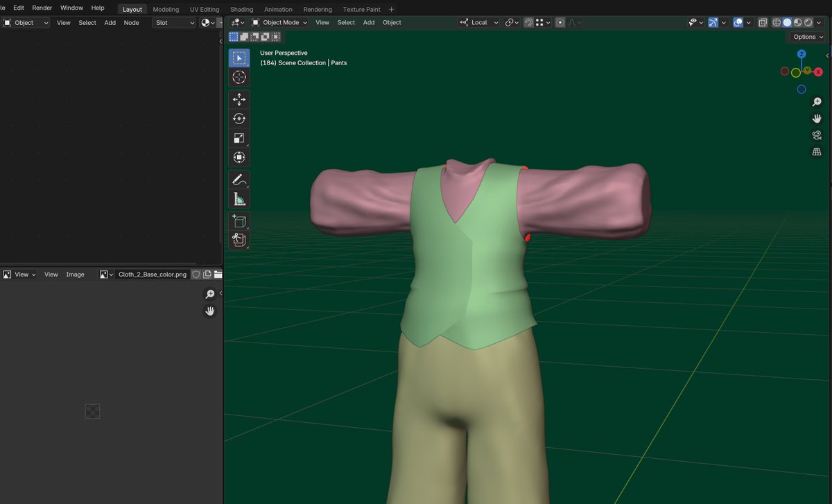832x504 pixels.
Task: Switch perspective/orthographic with grid icon
Action: [x=817, y=152]
